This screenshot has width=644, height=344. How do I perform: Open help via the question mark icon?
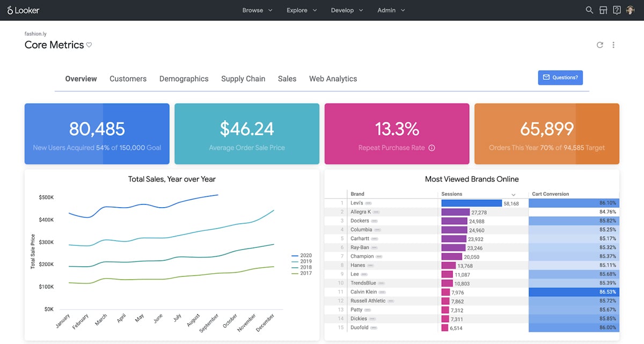[616, 10]
